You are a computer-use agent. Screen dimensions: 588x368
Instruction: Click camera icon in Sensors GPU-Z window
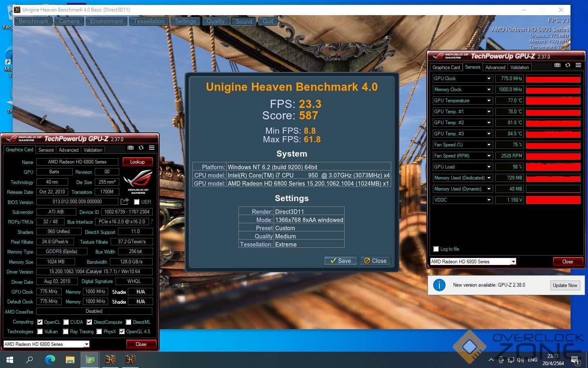click(557, 65)
